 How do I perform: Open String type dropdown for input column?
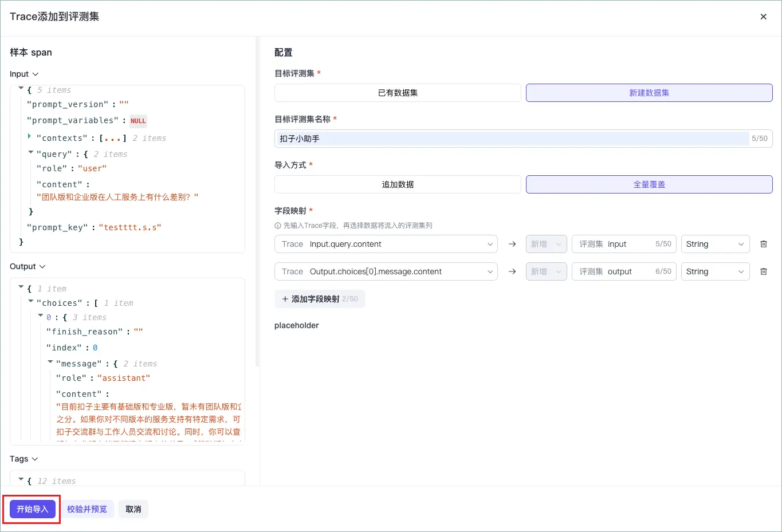pos(716,244)
